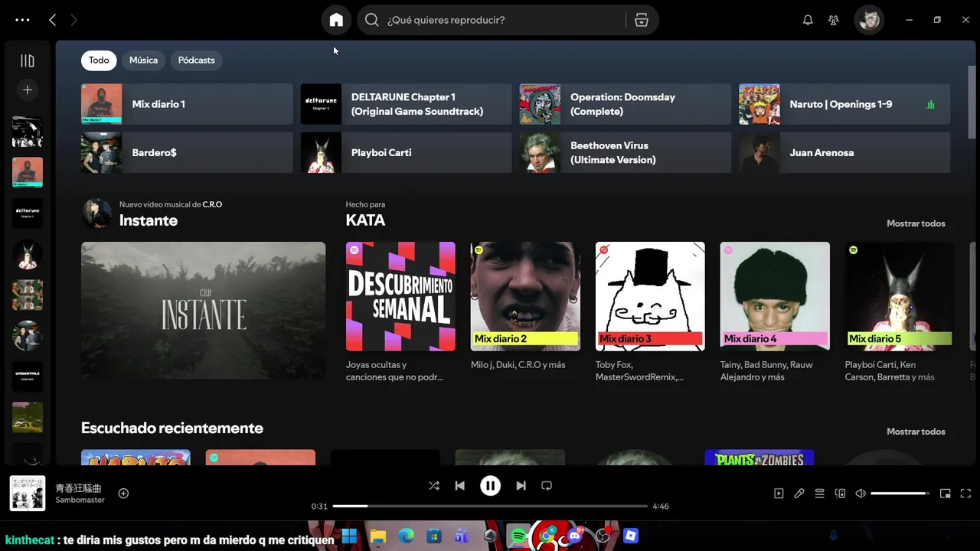Open Microsoft Teams from taskbar
The height and width of the screenshot is (551, 980).
point(462,536)
